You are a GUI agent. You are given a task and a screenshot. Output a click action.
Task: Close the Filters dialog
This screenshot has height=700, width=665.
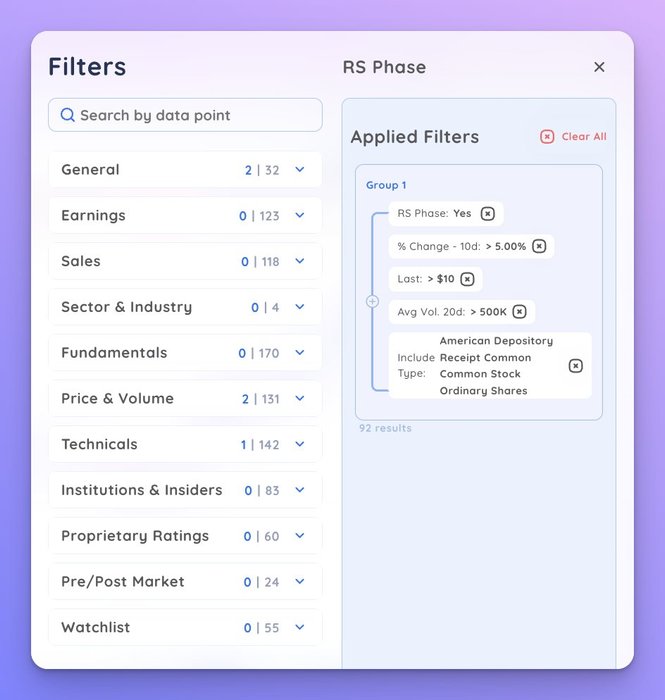click(599, 67)
